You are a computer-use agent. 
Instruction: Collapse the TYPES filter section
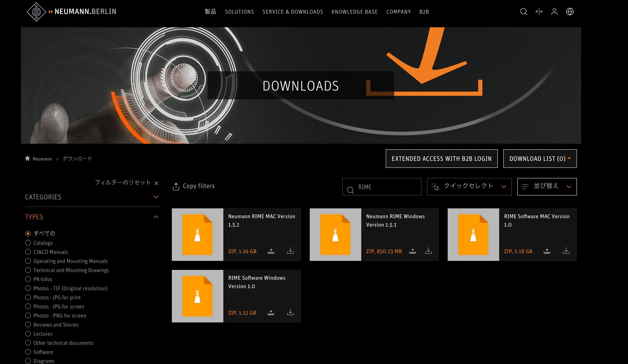(x=156, y=217)
